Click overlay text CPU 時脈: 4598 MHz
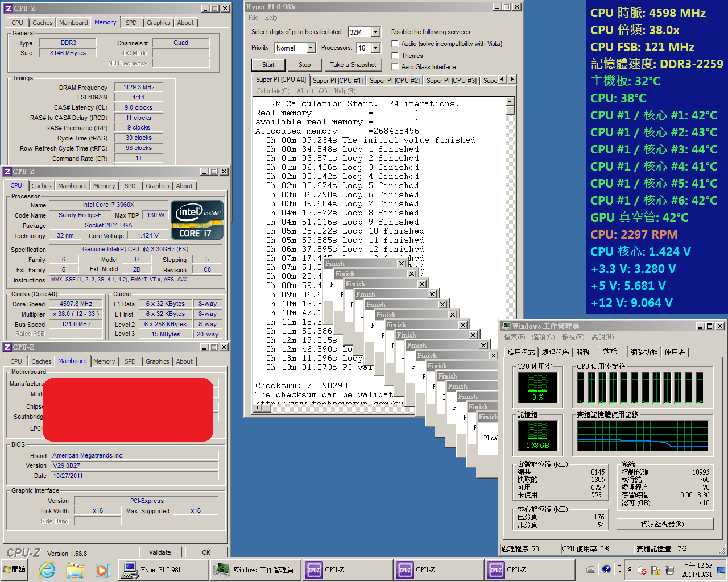The width and height of the screenshot is (728, 582). pos(648,13)
